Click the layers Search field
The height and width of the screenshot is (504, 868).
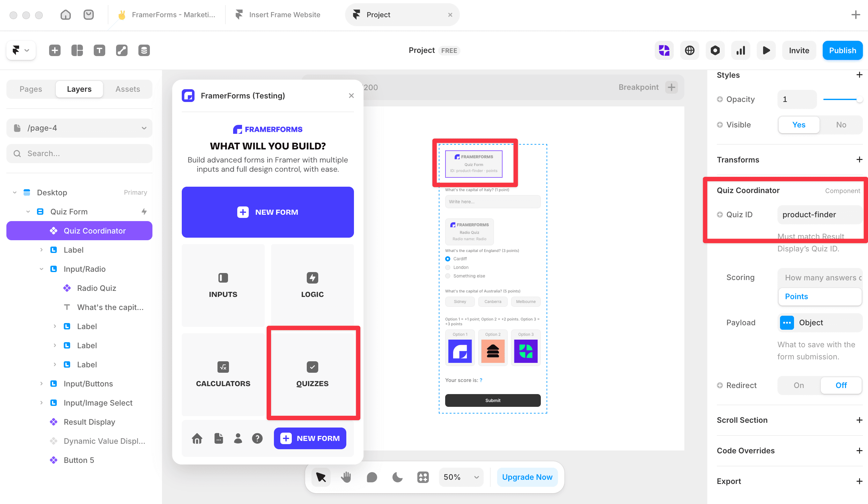79,154
